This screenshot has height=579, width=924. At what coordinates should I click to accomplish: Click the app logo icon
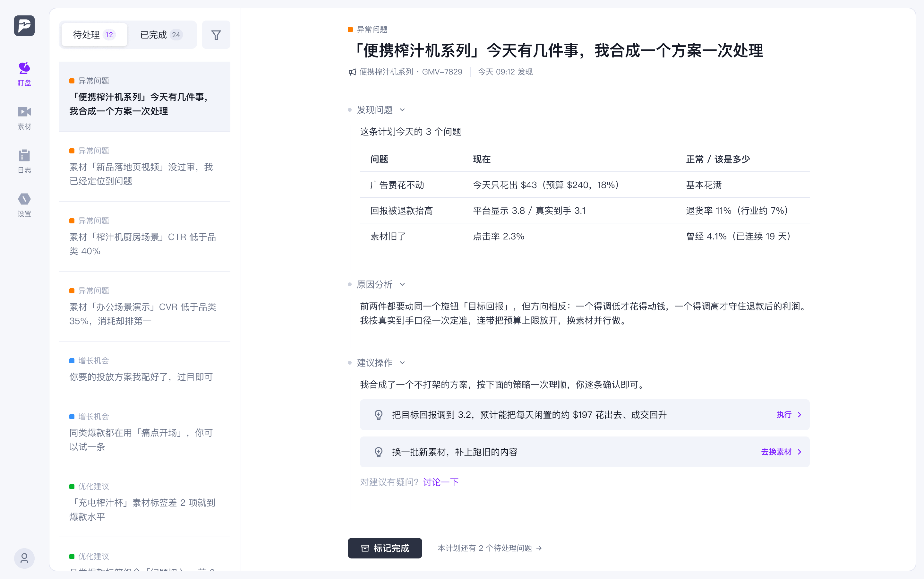point(24,26)
